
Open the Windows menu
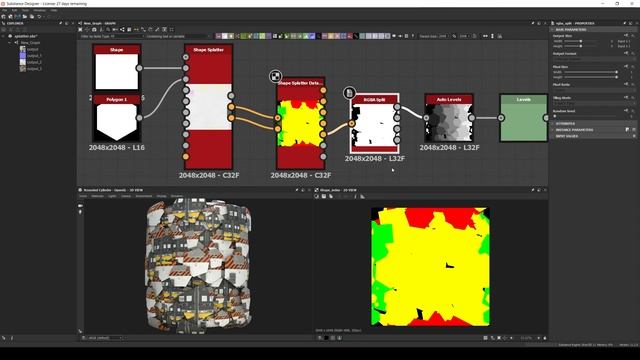[x=40, y=10]
